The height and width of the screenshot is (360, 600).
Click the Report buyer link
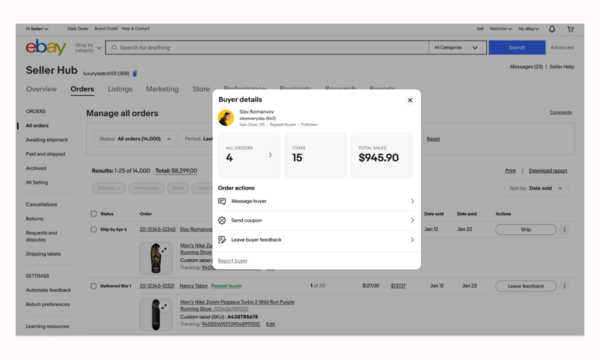(x=233, y=261)
